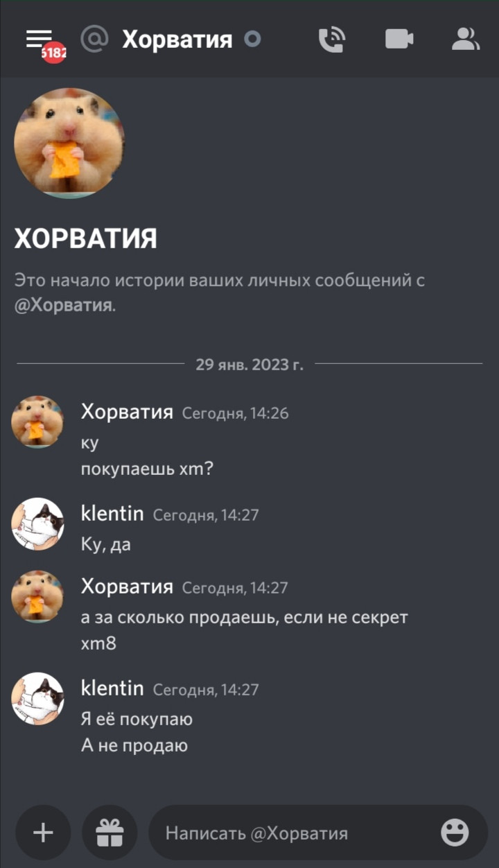The image size is (499, 868).
Task: Start a voice call with Хорватия
Action: tap(331, 40)
